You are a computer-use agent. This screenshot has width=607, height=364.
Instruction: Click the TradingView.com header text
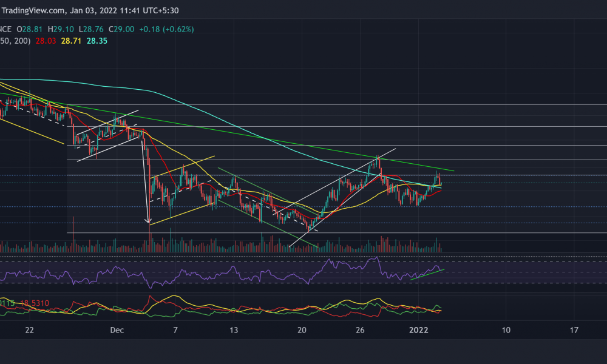click(x=33, y=10)
